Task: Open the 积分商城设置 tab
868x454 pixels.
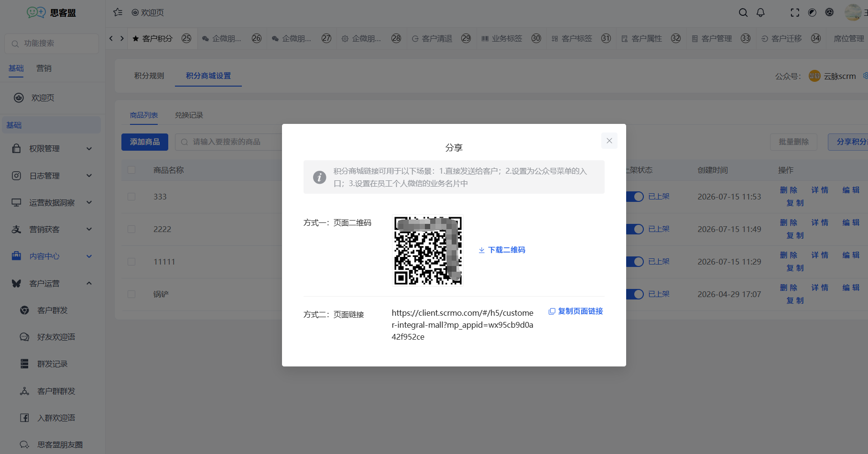Action: coord(208,76)
